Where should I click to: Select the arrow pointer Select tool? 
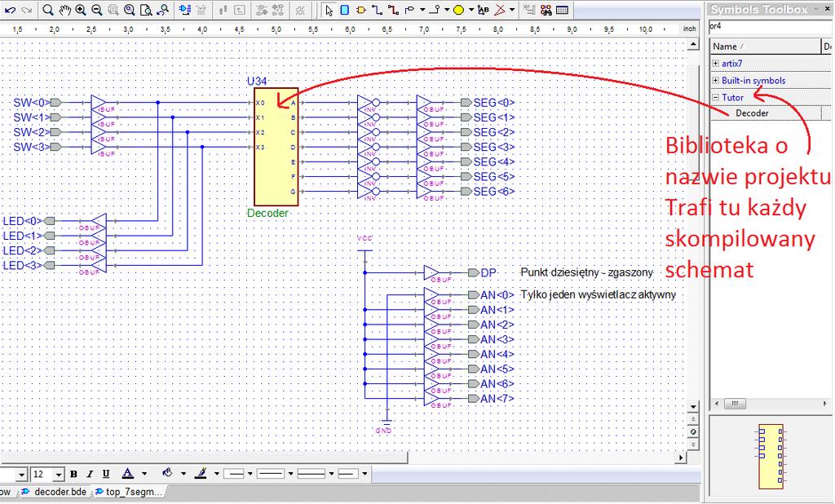click(x=329, y=10)
